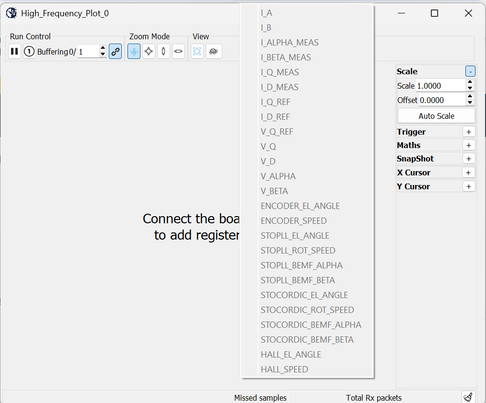
Task: Select the vertical oval zoom mode icon
Action: pos(163,51)
